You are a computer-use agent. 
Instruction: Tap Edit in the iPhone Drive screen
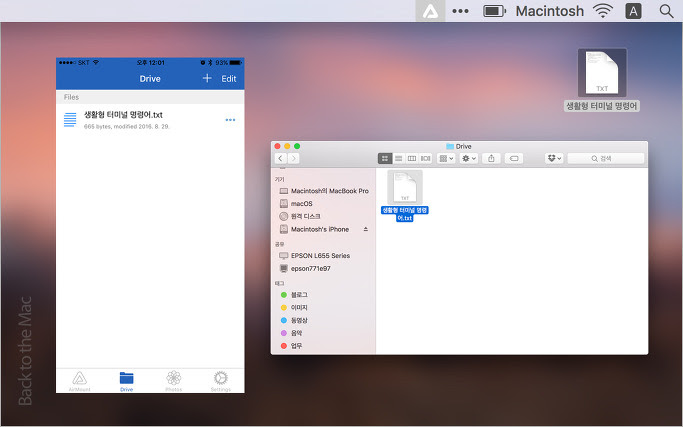(x=229, y=79)
